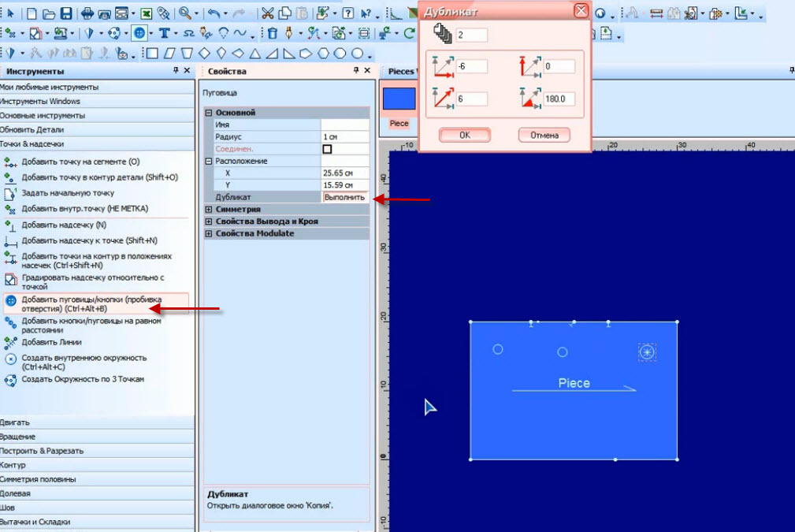
Task: Click the triangle shape icon
Action: 255,54
